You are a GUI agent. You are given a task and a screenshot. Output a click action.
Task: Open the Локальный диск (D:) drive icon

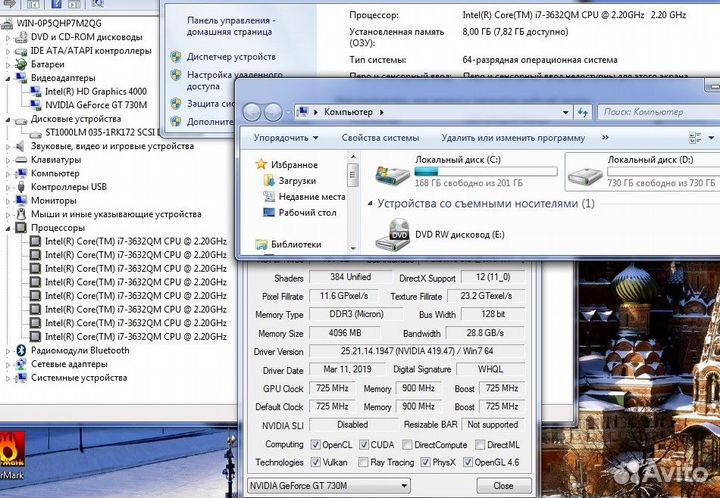[x=585, y=175]
